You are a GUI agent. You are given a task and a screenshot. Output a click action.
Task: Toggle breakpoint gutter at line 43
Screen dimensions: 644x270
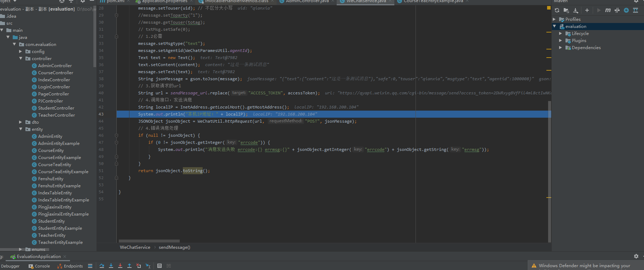tap(110, 114)
